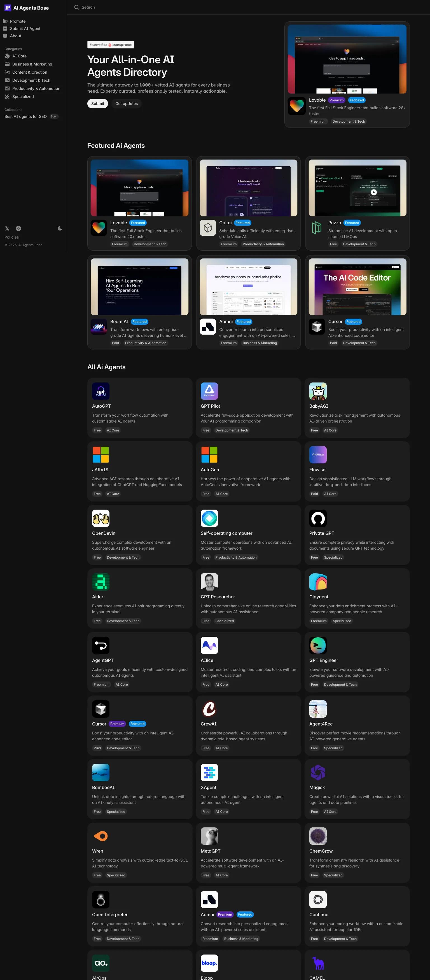Open the Cursor AI Code Editor screenshot

pos(357,286)
